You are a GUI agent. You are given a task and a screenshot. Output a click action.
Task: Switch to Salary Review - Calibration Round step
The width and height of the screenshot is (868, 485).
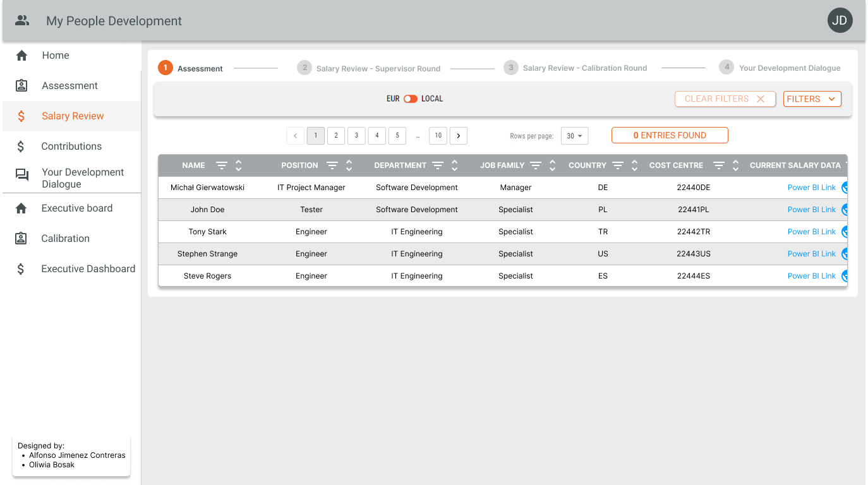576,68
